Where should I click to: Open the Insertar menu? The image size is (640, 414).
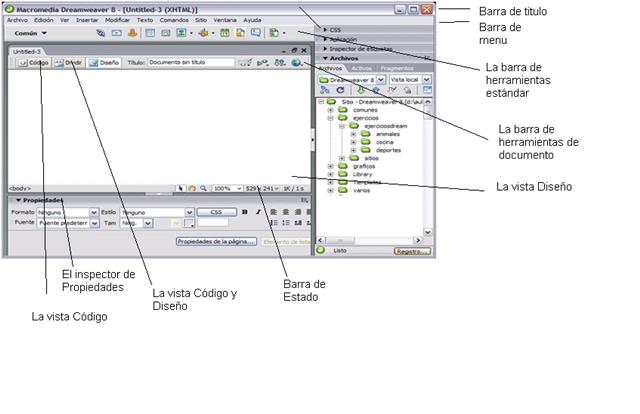coord(87,20)
